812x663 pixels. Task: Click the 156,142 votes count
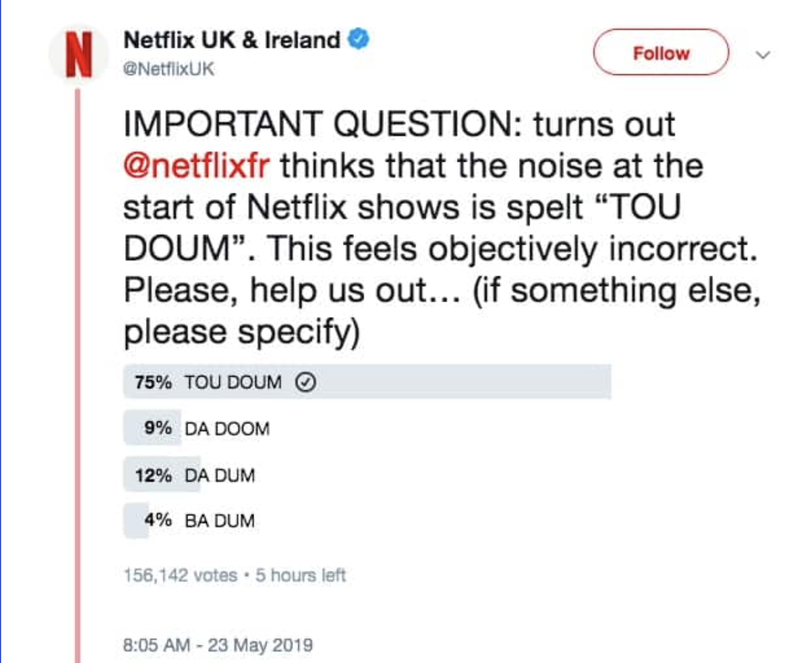point(180,575)
